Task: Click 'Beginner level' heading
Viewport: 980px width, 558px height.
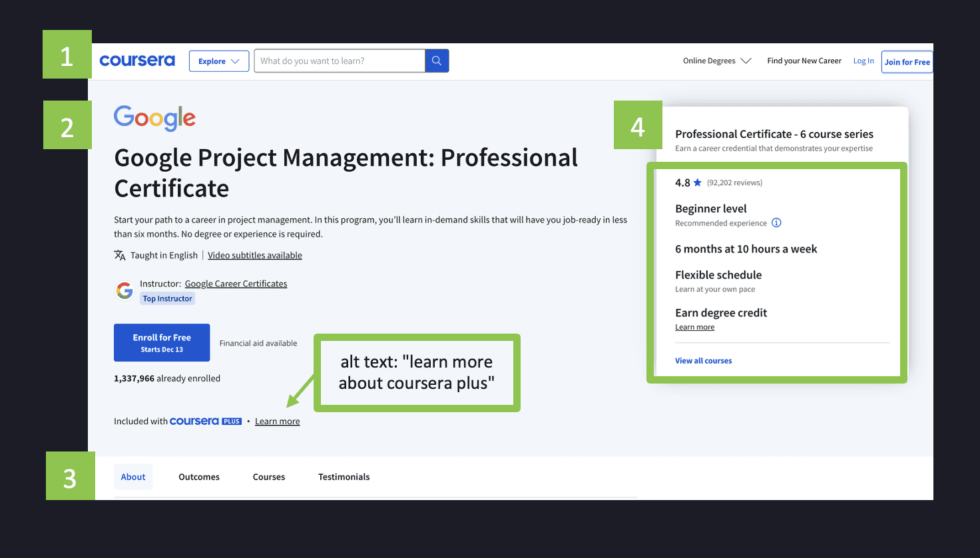Action: [711, 208]
